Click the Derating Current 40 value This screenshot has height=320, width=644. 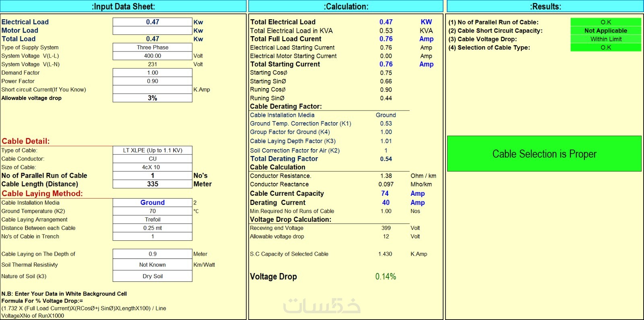(386, 203)
